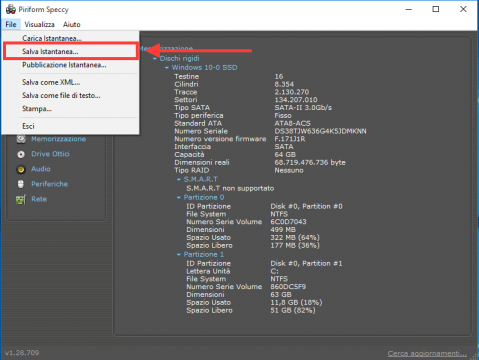Select the Windows 10-0 SSD label
479x360 pixels.
[204, 67]
